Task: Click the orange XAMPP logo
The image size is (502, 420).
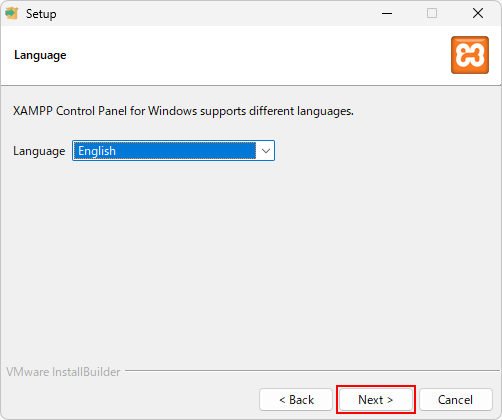Action: tap(470, 55)
